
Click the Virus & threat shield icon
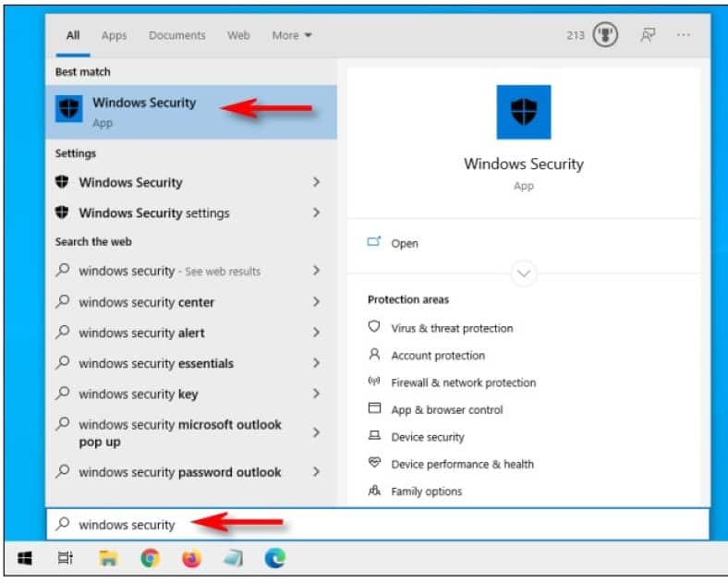(374, 327)
